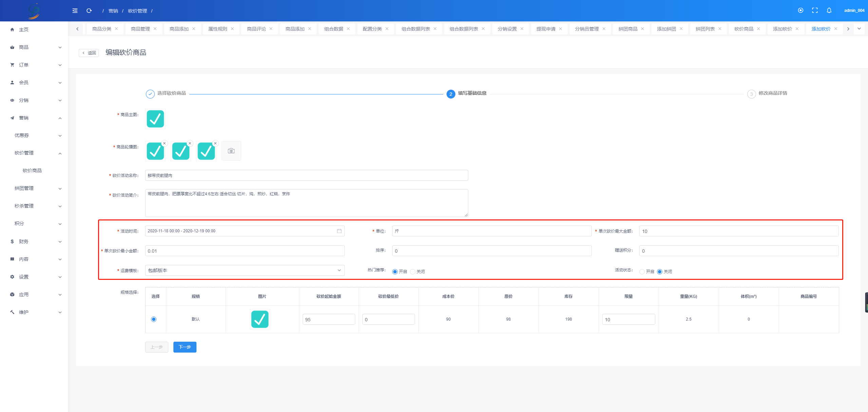Click the wrench icon for 维护

12,312
